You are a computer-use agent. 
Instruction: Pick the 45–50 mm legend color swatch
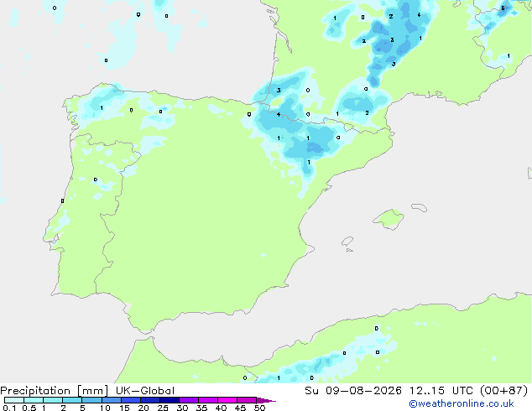247,400
